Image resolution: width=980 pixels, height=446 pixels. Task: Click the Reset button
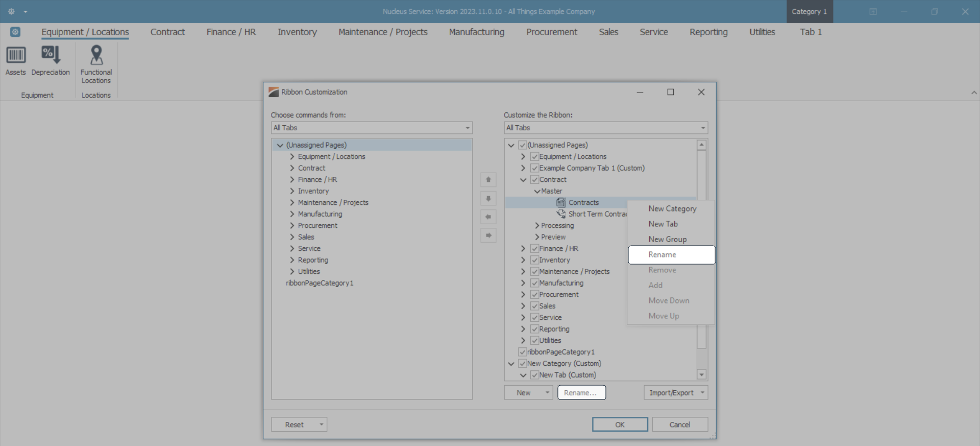tap(295, 425)
